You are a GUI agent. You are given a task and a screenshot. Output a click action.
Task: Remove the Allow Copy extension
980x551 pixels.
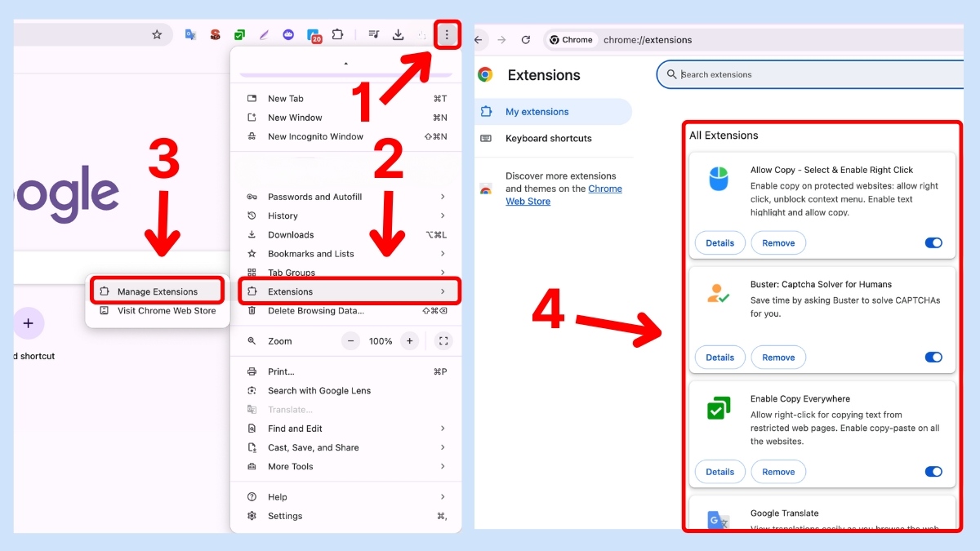[778, 242]
